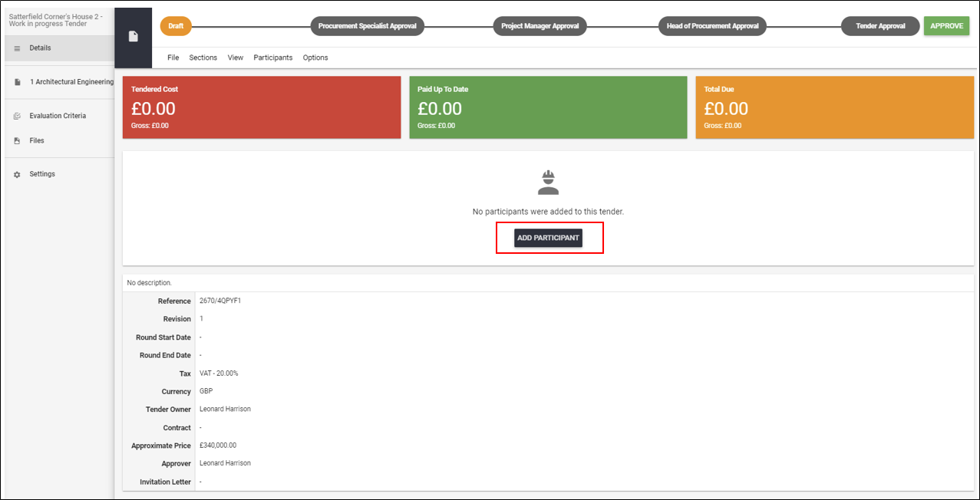Open the Participants menu
The height and width of the screenshot is (500, 980).
click(273, 58)
